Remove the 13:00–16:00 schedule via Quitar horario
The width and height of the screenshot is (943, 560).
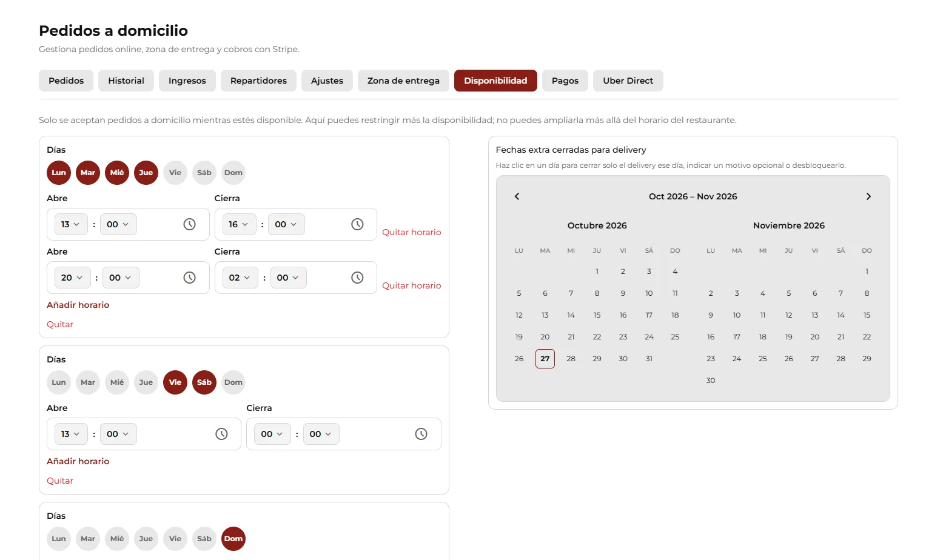pos(412,232)
